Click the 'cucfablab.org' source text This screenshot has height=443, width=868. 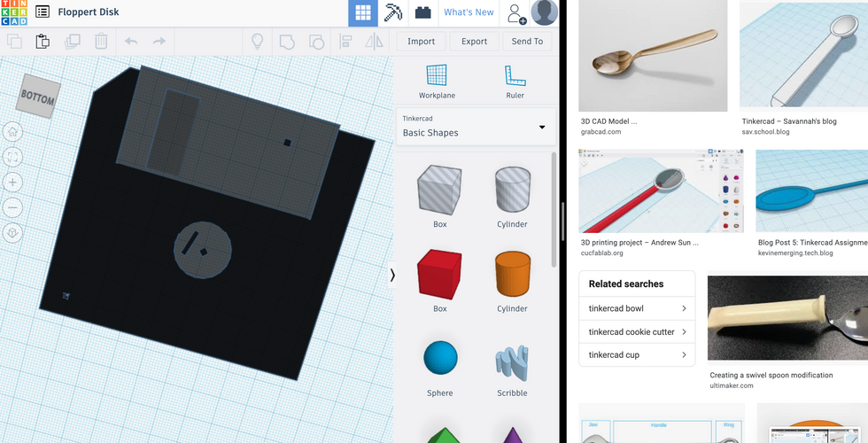point(601,253)
